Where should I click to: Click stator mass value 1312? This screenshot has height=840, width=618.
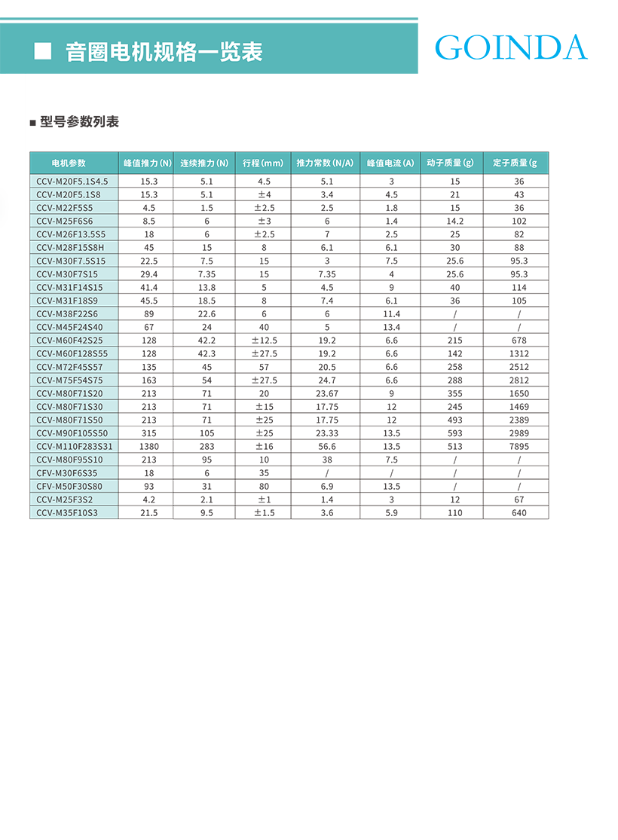pyautogui.click(x=519, y=353)
